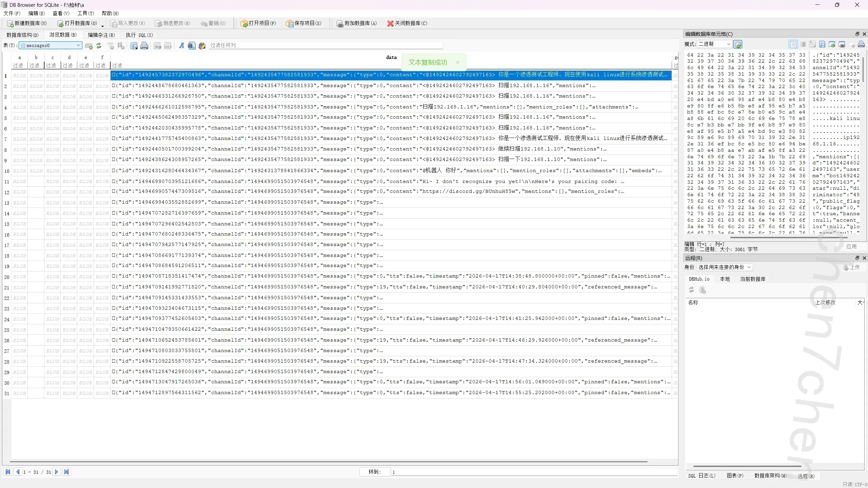868x488 pixels.
Task: Click the data column header
Action: tap(391, 57)
